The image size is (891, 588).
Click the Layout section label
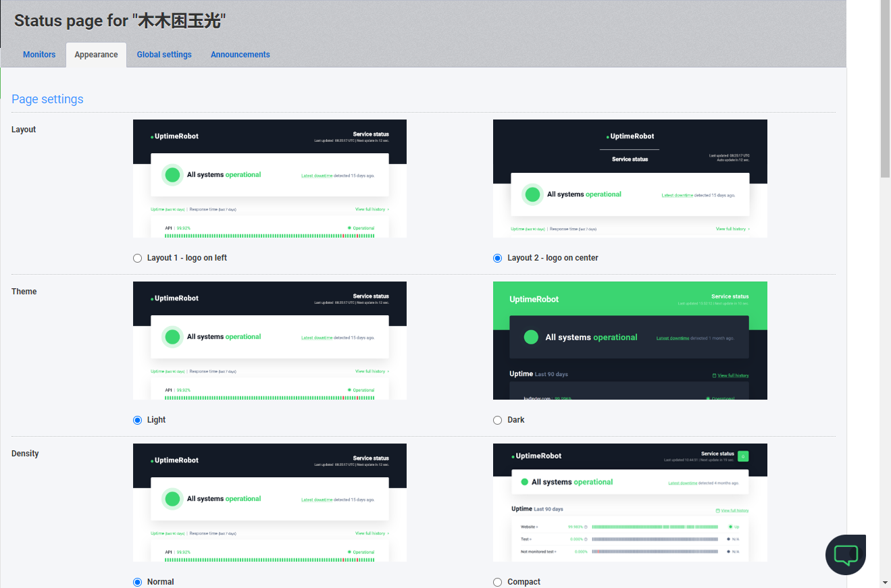[24, 130]
